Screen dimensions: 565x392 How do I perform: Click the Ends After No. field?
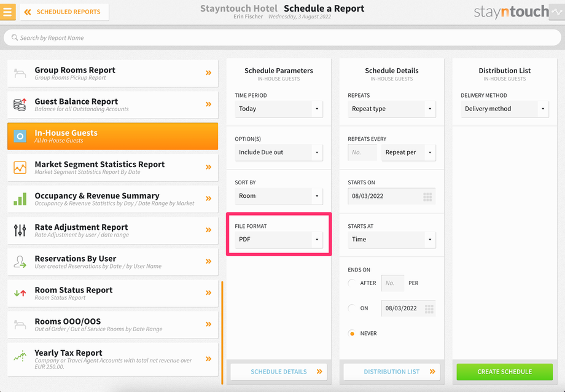pyautogui.click(x=393, y=283)
